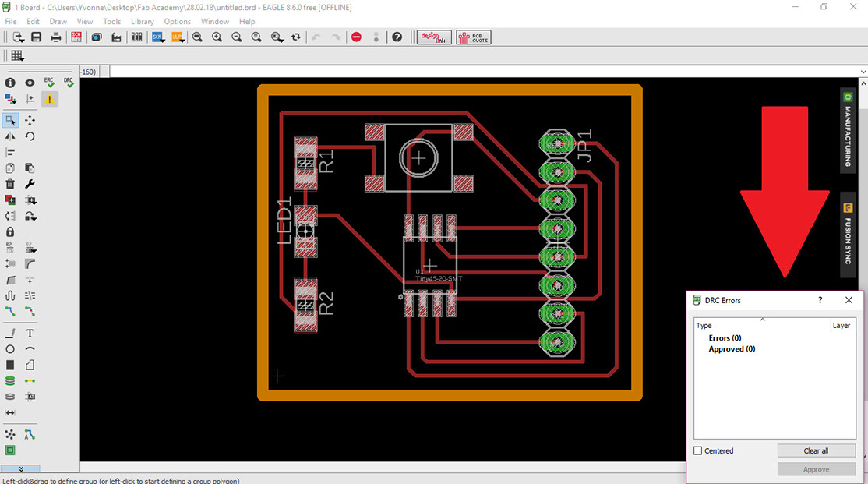This screenshot has width=868, height=484.
Task: Enable the Centered checkbox
Action: pyautogui.click(x=698, y=450)
